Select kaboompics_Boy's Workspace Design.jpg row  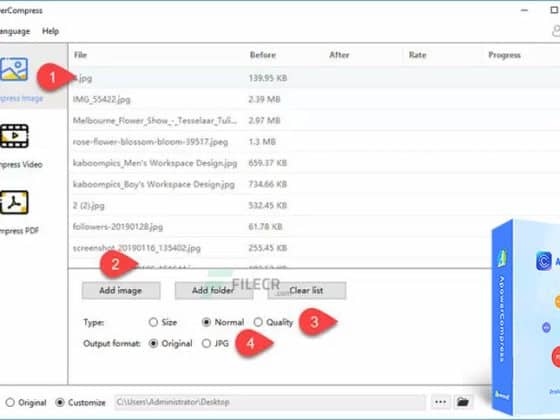pos(314,184)
